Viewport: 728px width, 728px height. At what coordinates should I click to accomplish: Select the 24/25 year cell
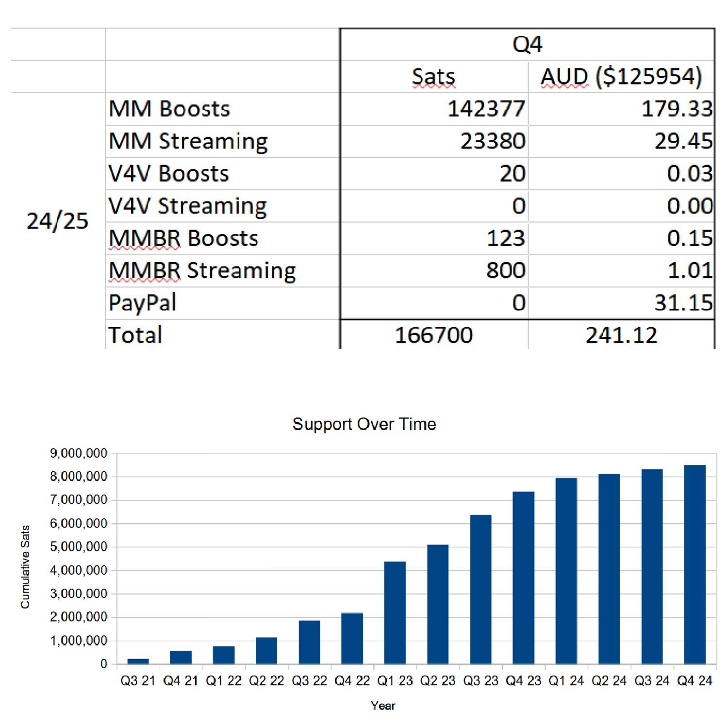(x=58, y=221)
